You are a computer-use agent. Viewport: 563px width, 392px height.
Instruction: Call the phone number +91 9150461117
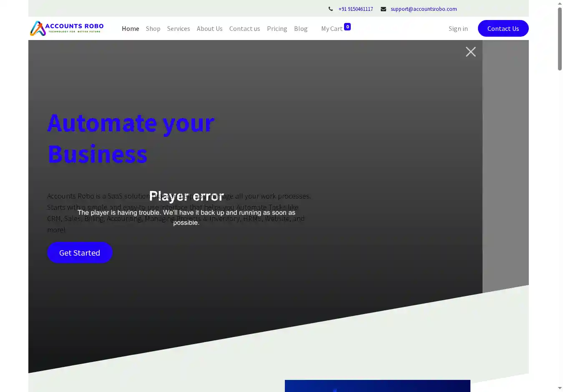coord(356,9)
